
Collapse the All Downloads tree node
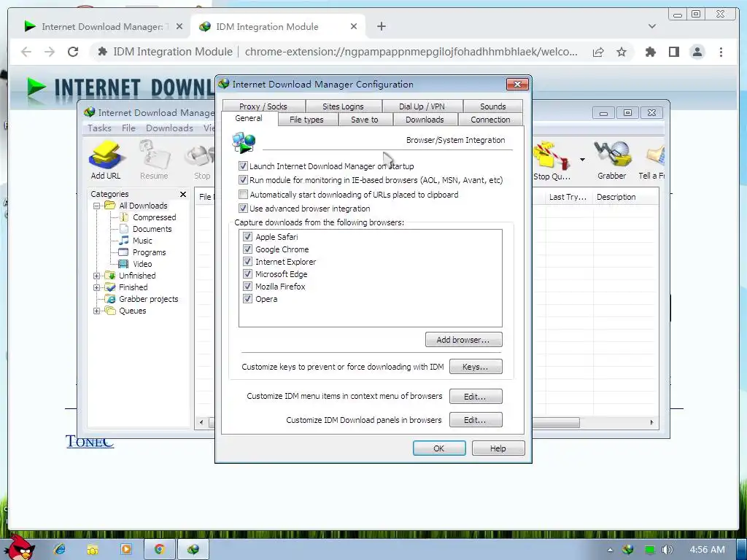click(97, 206)
